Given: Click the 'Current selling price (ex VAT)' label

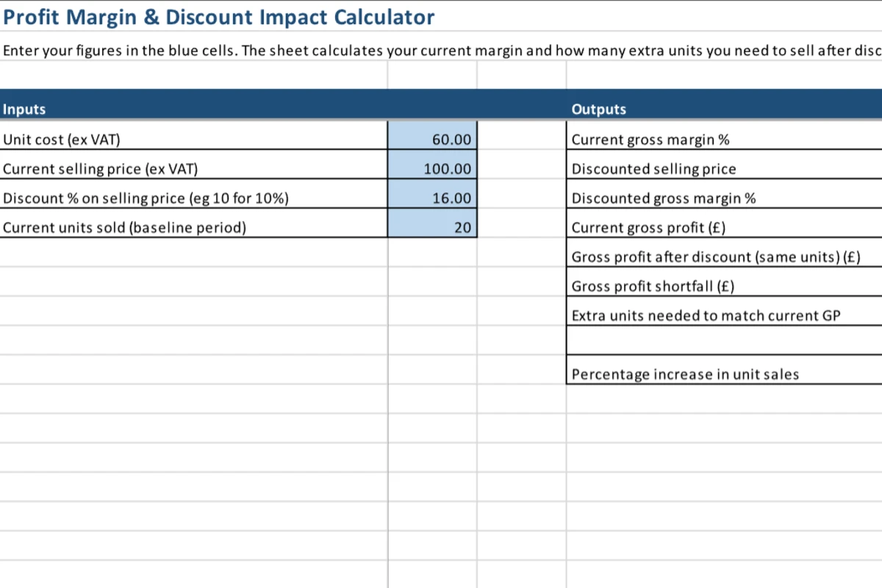Looking at the screenshot, I should [101, 169].
